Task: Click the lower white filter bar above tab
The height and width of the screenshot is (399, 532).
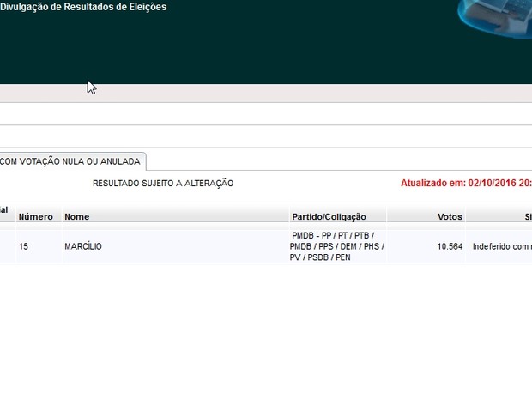Action: (266, 136)
